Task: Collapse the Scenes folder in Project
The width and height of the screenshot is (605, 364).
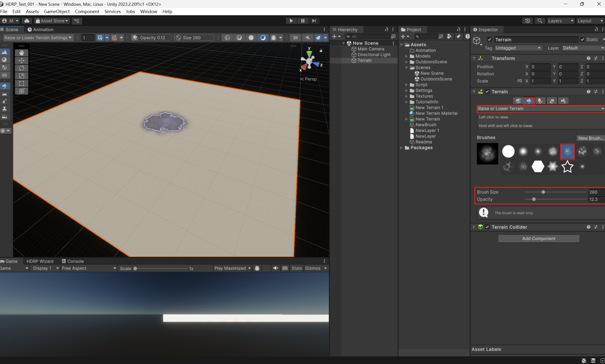Action: pos(406,68)
